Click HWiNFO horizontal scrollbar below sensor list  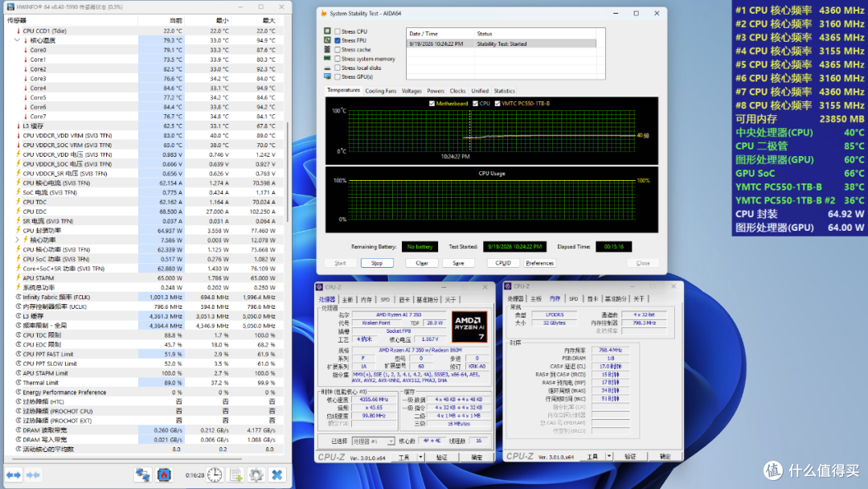125,459
